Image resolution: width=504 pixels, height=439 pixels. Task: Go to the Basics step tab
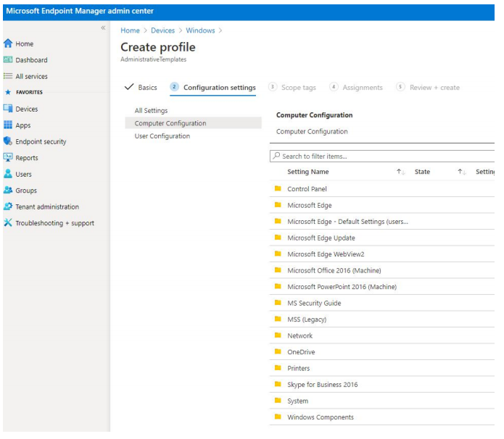(141, 88)
